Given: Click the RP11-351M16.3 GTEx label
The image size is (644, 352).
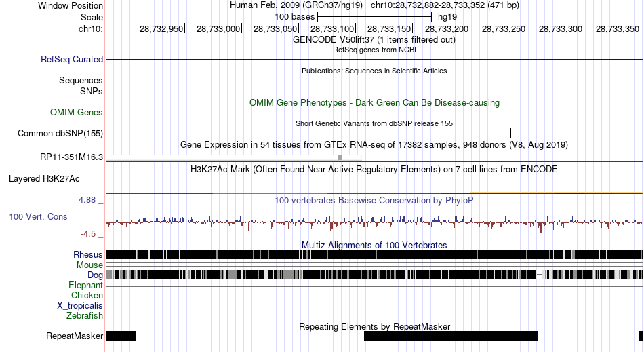Looking at the screenshot, I should tap(71, 157).
